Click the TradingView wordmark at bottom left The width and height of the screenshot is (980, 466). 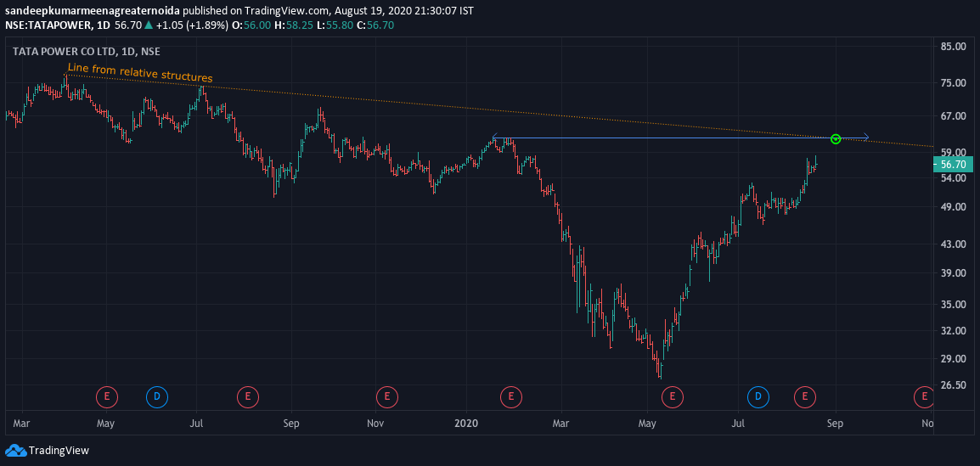(x=59, y=451)
